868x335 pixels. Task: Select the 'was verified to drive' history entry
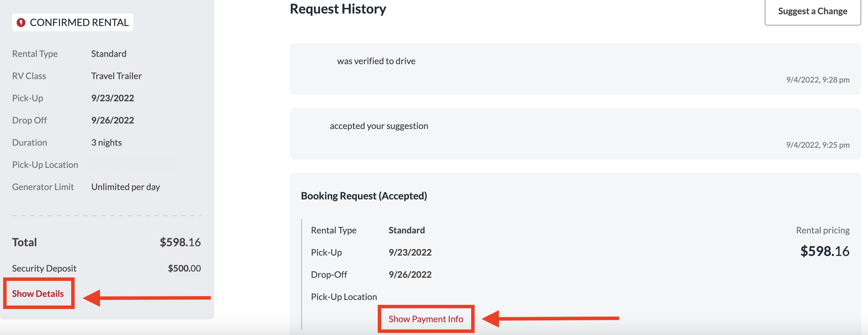click(x=376, y=61)
